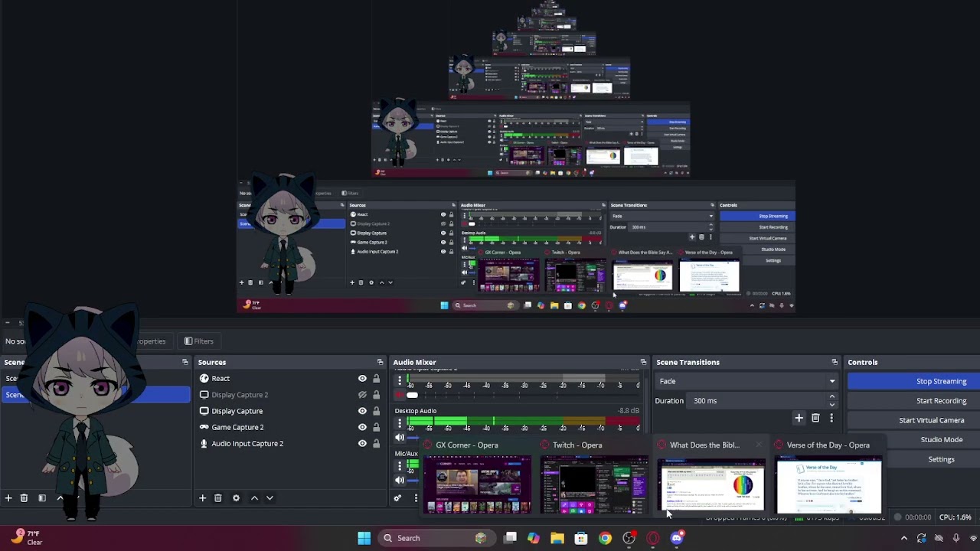The width and height of the screenshot is (980, 551).
Task: Open Filters for the selected source
Action: click(198, 341)
